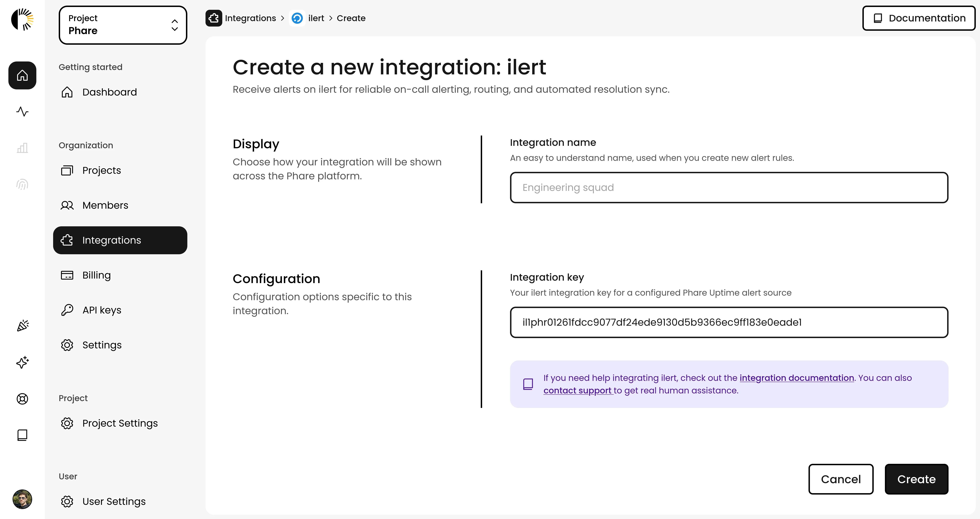Open support via the lifebuoy icon
Image resolution: width=980 pixels, height=519 pixels.
coord(22,399)
